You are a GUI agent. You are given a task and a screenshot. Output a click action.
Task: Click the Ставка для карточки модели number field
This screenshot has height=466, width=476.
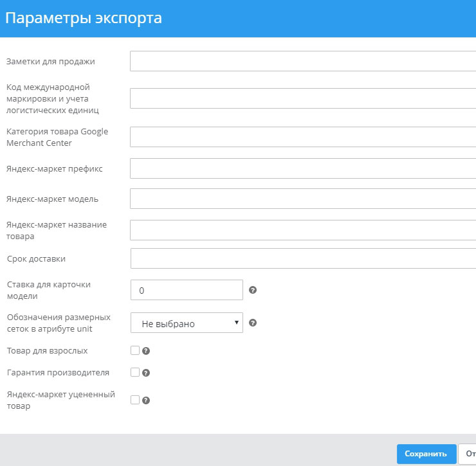click(187, 290)
